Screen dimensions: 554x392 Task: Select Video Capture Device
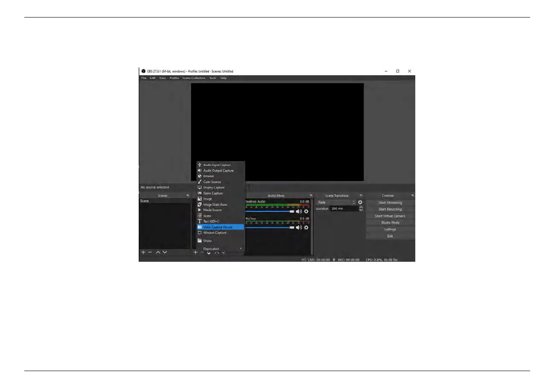(221, 227)
